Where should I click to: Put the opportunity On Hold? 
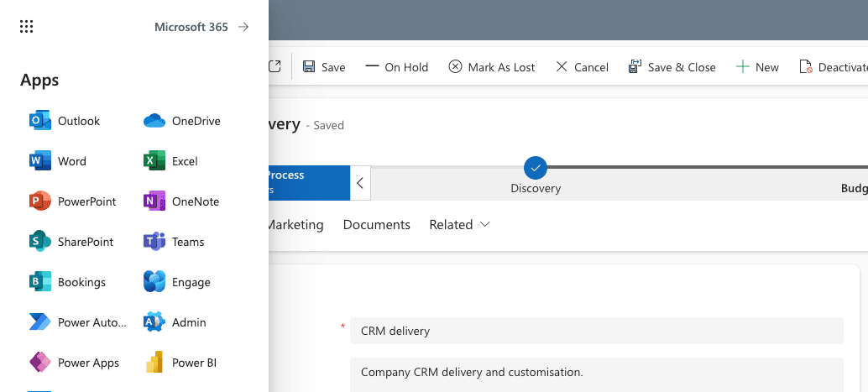click(x=397, y=67)
